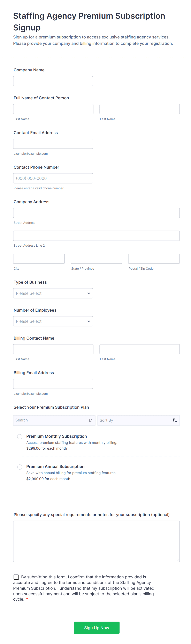
Task: Focus the Contact Email Address field
Action: (x=53, y=144)
